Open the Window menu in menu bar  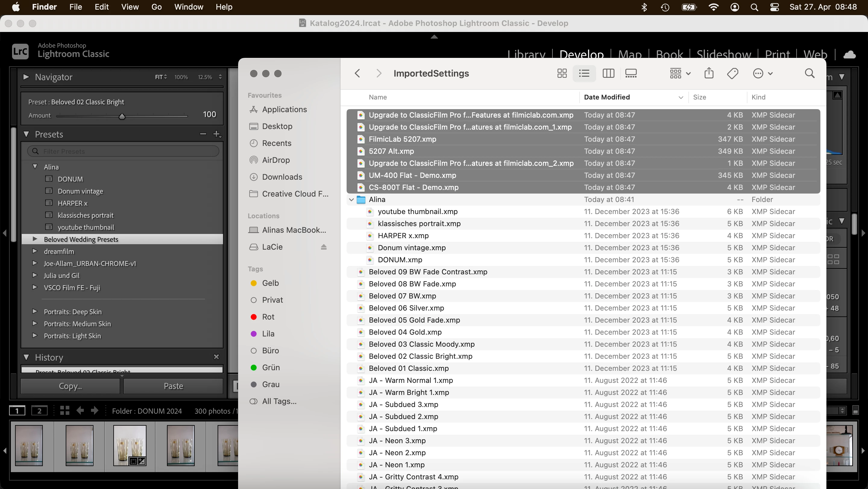click(189, 7)
